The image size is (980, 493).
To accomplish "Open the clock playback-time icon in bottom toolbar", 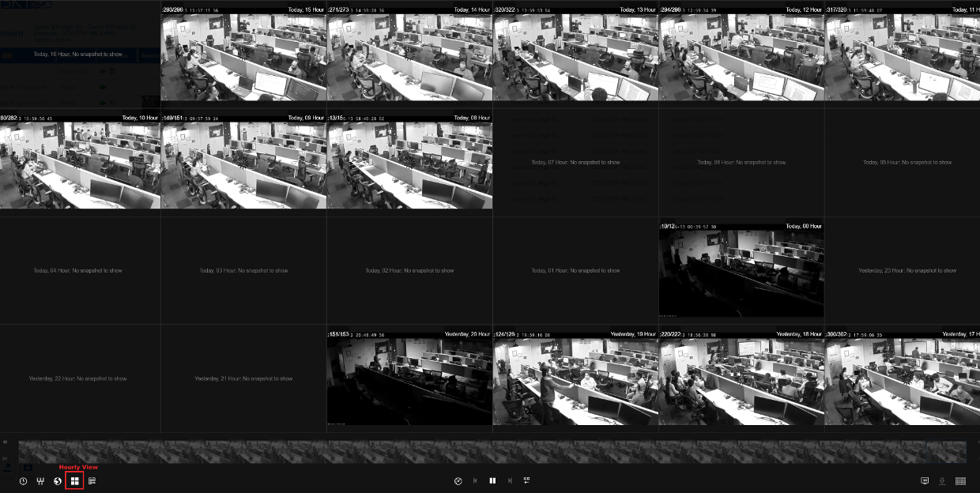I will click(x=24, y=480).
